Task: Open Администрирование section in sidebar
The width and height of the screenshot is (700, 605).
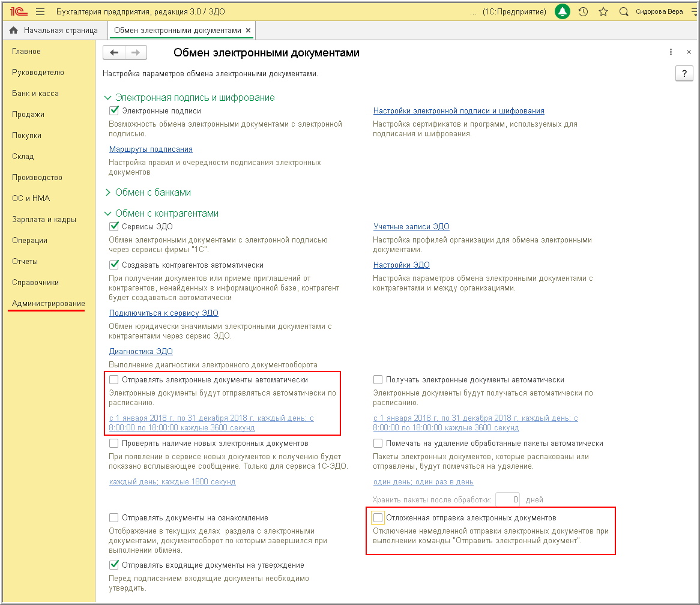Action: coord(48,303)
